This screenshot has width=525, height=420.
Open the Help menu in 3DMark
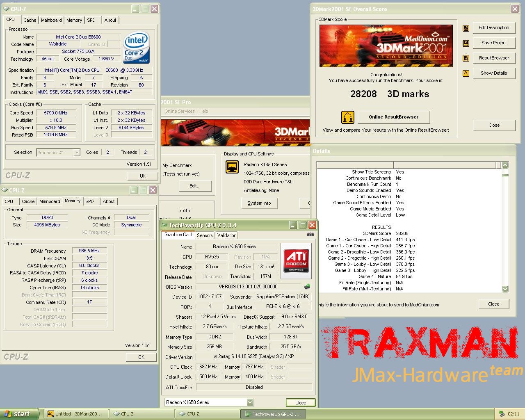pyautogui.click(x=204, y=111)
